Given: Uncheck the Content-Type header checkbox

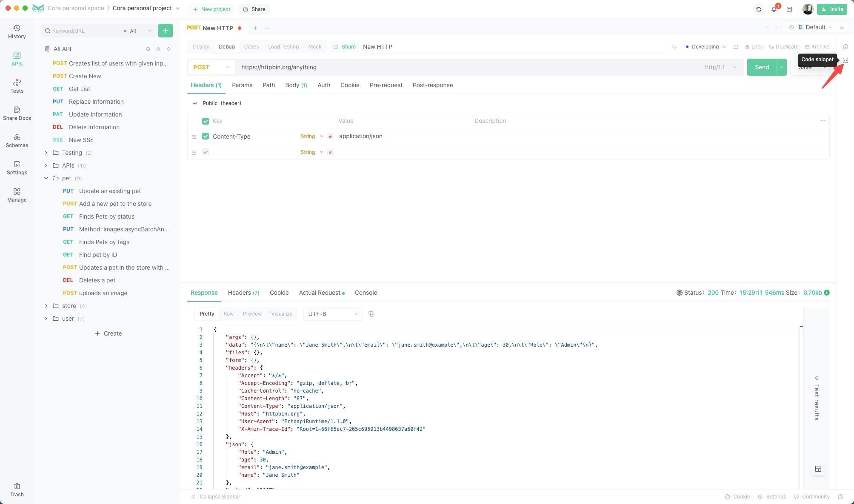Looking at the screenshot, I should click(206, 136).
